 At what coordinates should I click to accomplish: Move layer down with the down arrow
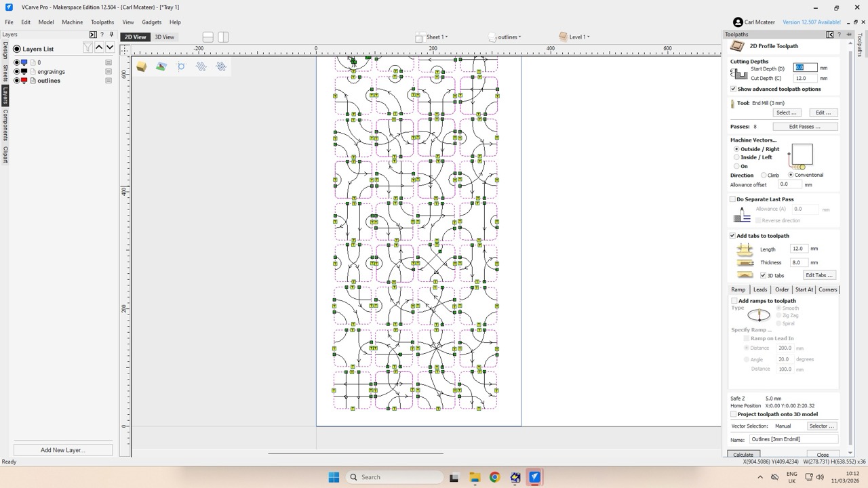pos(110,47)
